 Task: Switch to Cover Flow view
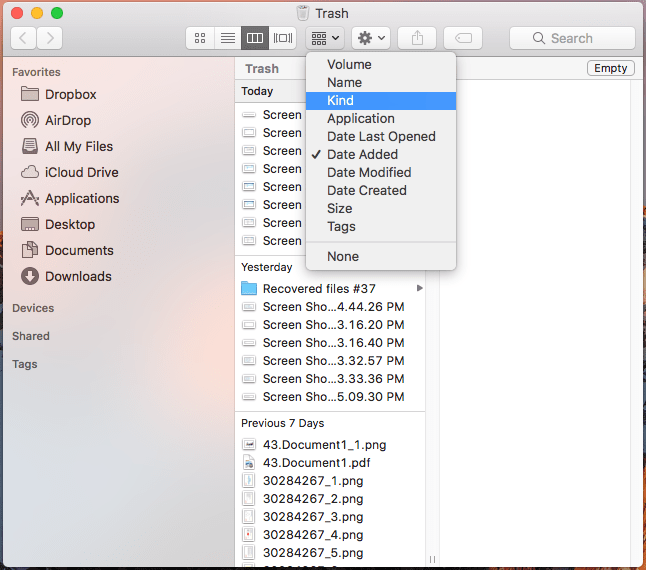(x=283, y=38)
